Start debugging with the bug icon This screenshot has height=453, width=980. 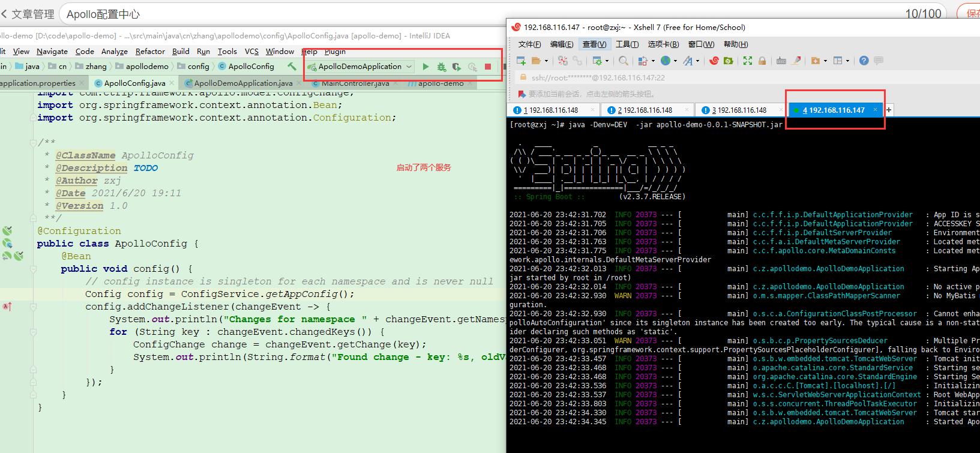441,67
